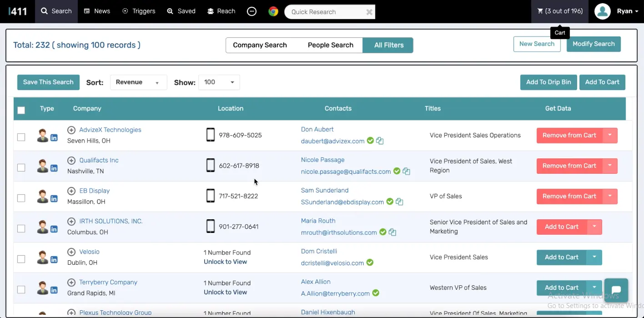The height and width of the screenshot is (318, 644).
Task: Switch to the Company Search tab
Action: (x=260, y=45)
